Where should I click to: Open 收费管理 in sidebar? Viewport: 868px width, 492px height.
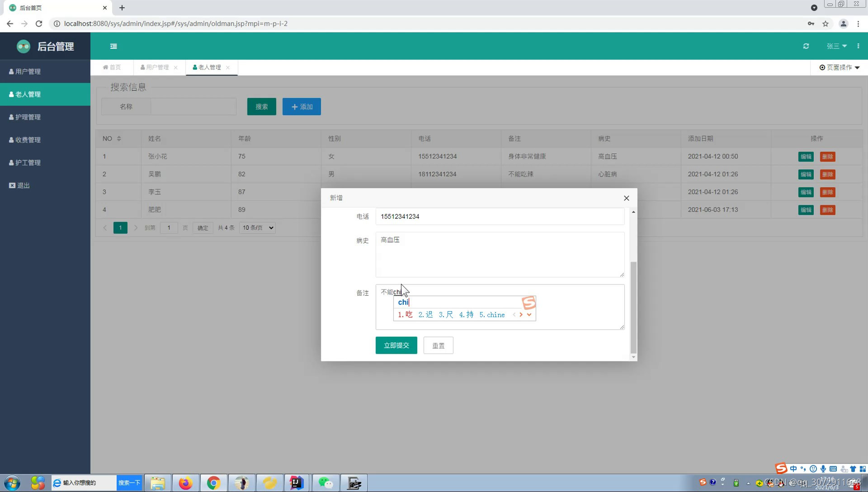45,140
